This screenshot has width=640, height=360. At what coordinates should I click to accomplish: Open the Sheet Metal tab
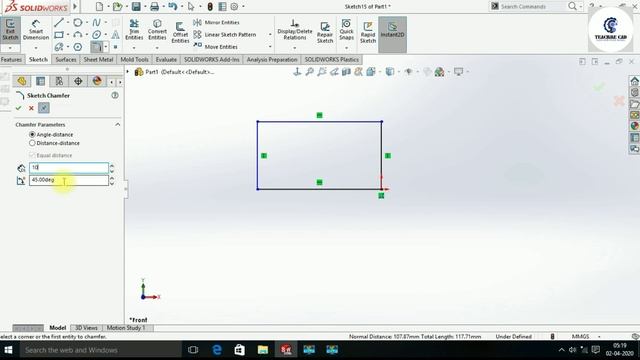[x=98, y=60]
